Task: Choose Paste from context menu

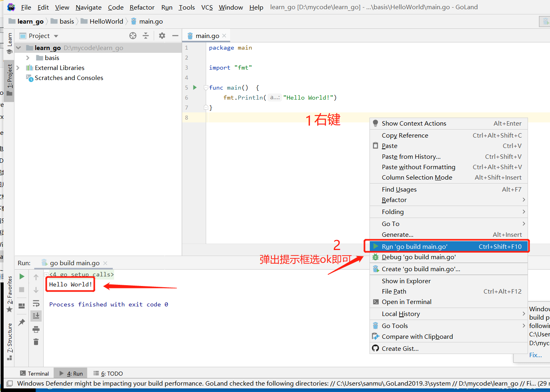Action: pos(448,146)
